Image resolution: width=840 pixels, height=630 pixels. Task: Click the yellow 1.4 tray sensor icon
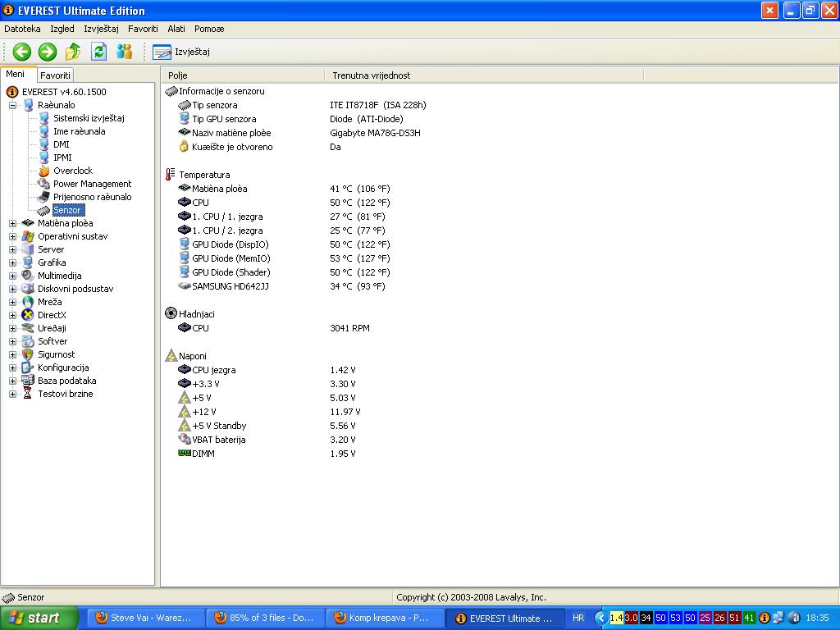pyautogui.click(x=617, y=618)
